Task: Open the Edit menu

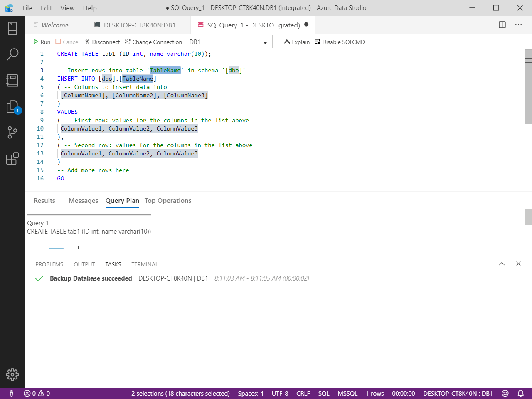Action: coord(47,8)
